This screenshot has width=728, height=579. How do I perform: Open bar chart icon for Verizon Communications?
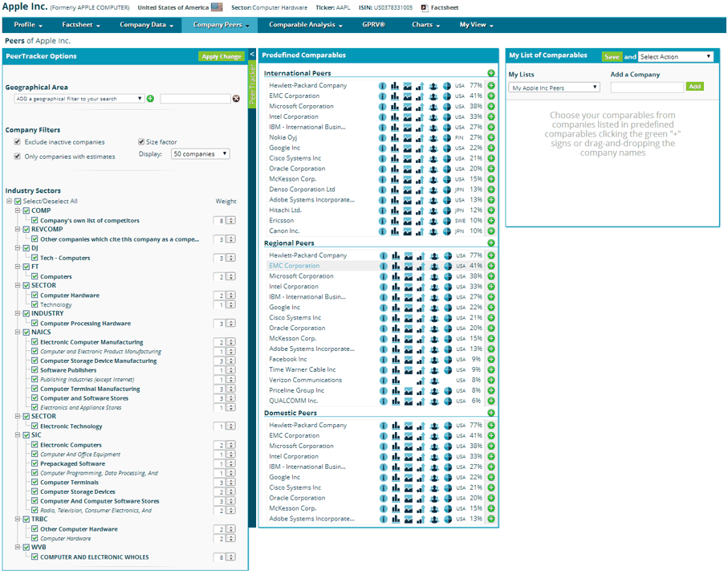tap(396, 381)
